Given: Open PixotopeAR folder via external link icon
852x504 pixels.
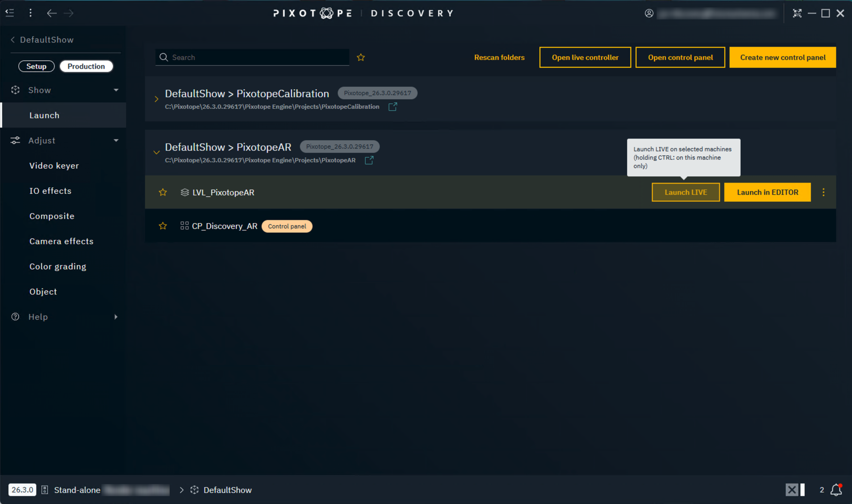Looking at the screenshot, I should [x=369, y=160].
